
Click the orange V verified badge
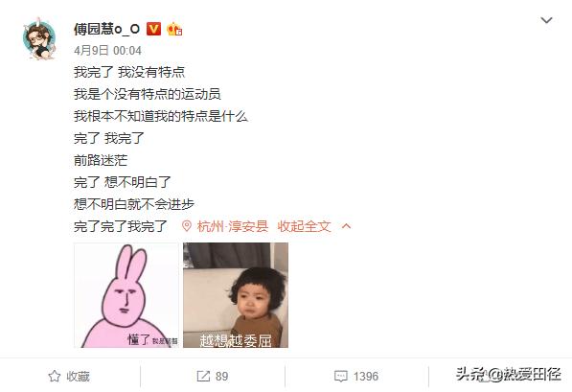coord(153,29)
